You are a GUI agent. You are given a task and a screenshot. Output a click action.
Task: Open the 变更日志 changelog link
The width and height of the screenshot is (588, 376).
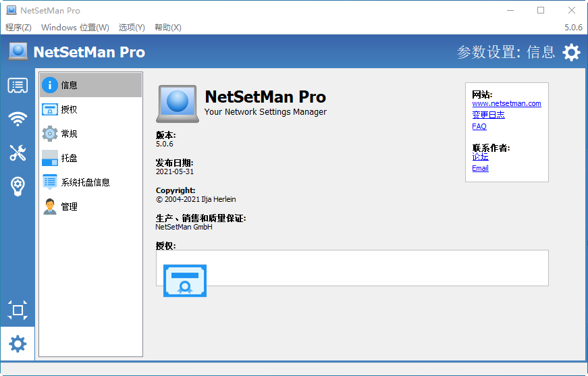[x=488, y=115]
